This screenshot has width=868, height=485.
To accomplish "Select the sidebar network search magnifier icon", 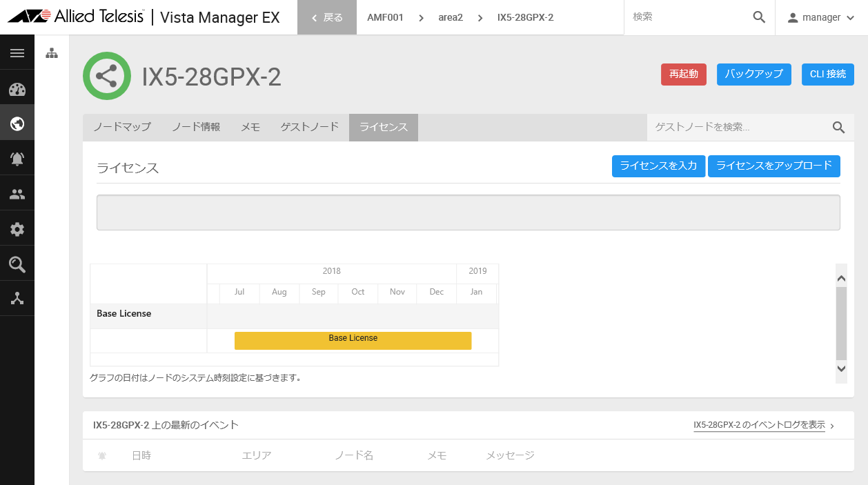I will coord(17,263).
